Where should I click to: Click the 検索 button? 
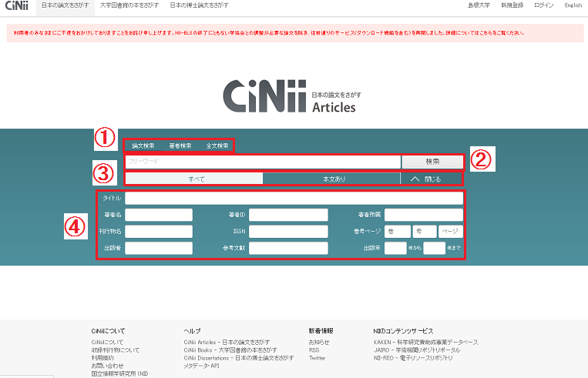coord(432,162)
